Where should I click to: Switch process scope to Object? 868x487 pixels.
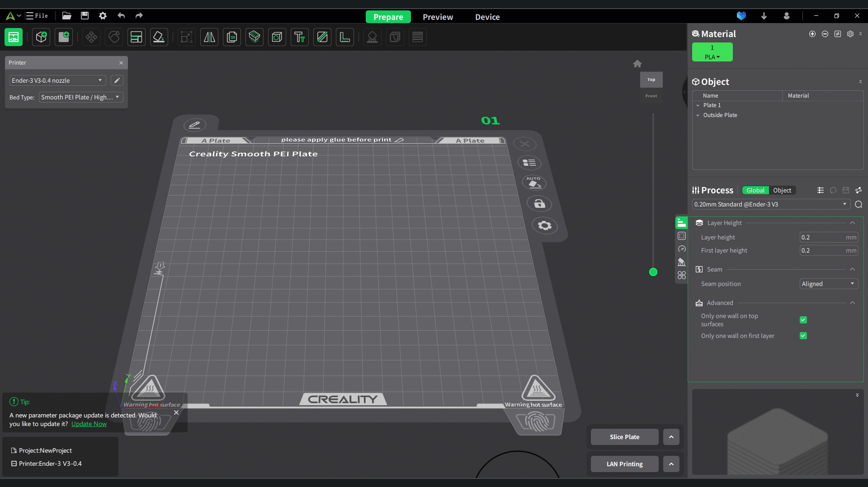click(x=782, y=190)
